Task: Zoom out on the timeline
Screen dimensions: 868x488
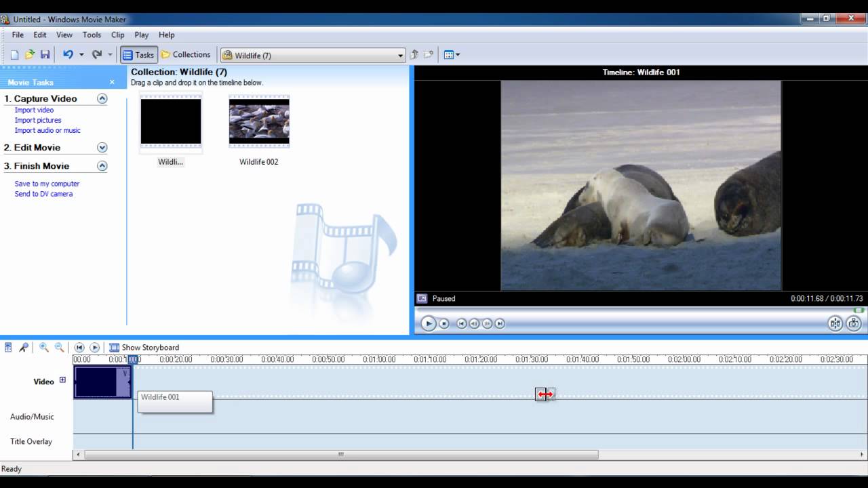Action: point(59,347)
